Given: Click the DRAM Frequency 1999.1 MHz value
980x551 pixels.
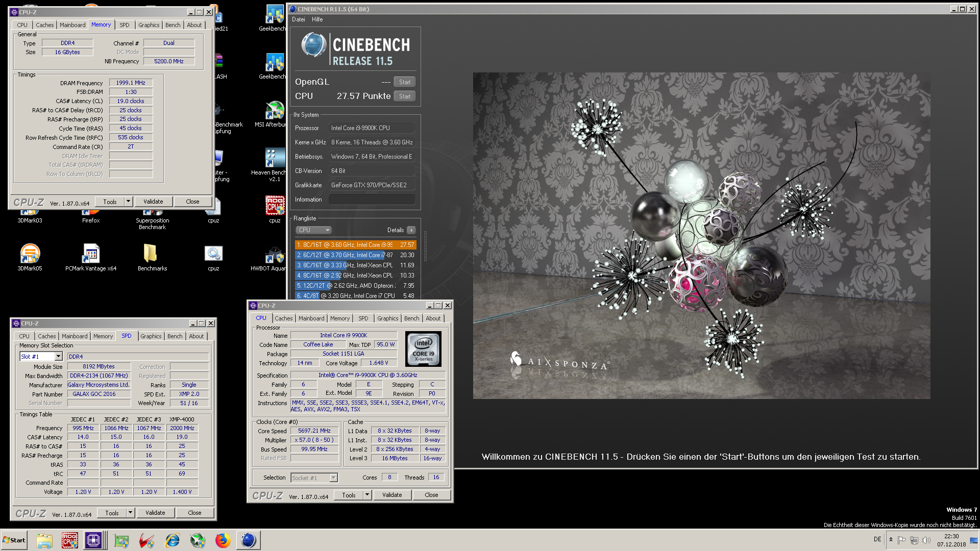Looking at the screenshot, I should click(131, 83).
